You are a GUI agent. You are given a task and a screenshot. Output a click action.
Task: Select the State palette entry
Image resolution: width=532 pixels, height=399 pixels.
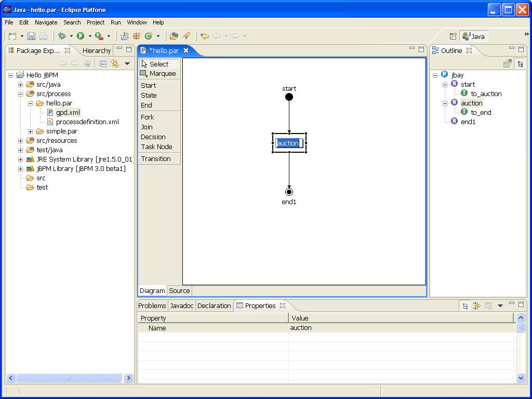click(x=159, y=96)
